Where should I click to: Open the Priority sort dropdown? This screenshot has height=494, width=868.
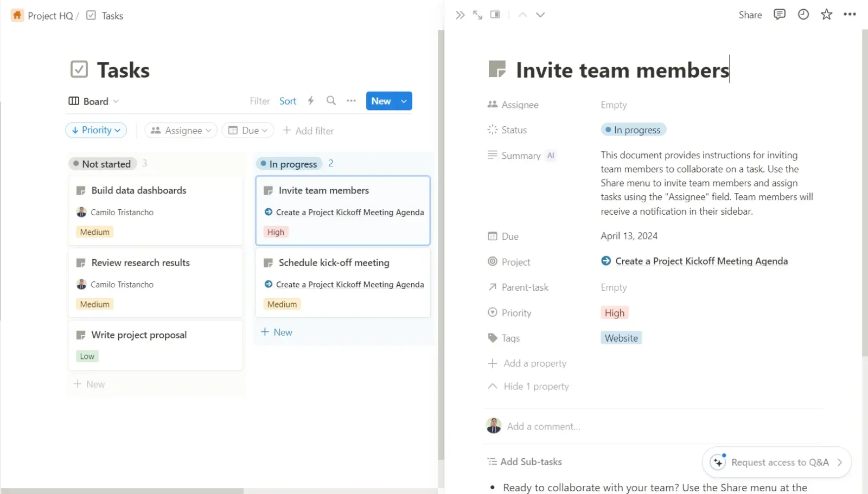(97, 130)
